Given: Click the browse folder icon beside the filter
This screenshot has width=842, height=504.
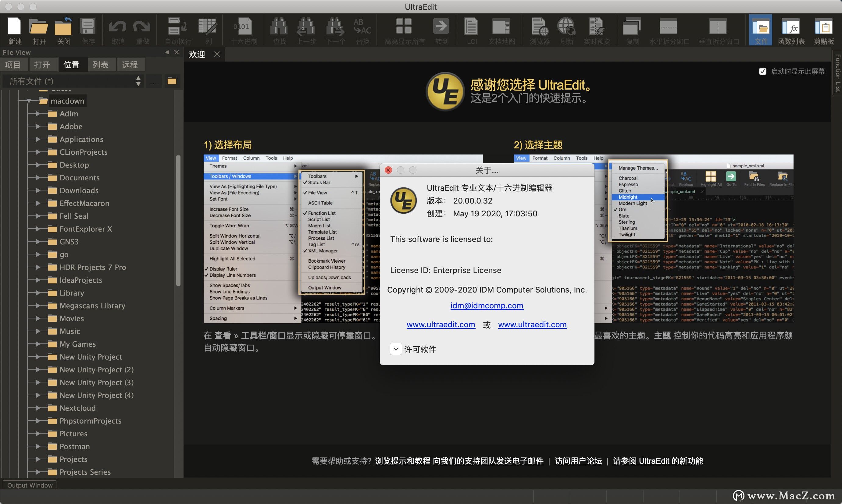Looking at the screenshot, I should pyautogui.click(x=172, y=81).
